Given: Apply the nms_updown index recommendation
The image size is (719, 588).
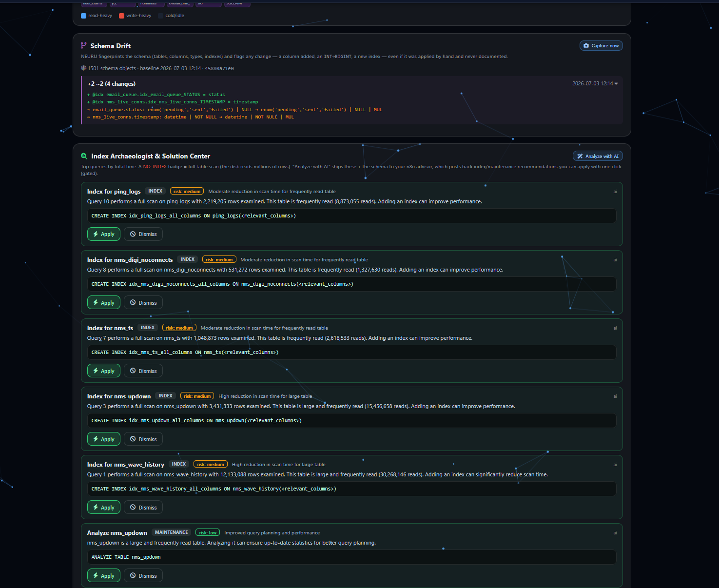Looking at the screenshot, I should 104,439.
